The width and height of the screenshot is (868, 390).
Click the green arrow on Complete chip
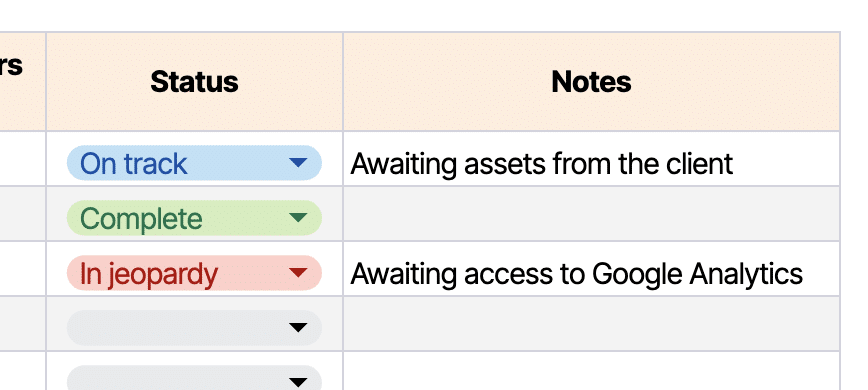click(298, 218)
